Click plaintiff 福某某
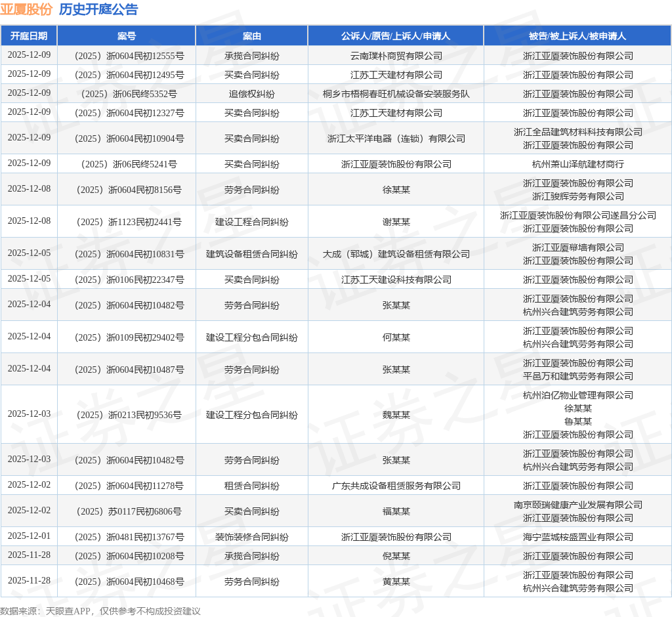The image size is (672, 617). [396, 511]
